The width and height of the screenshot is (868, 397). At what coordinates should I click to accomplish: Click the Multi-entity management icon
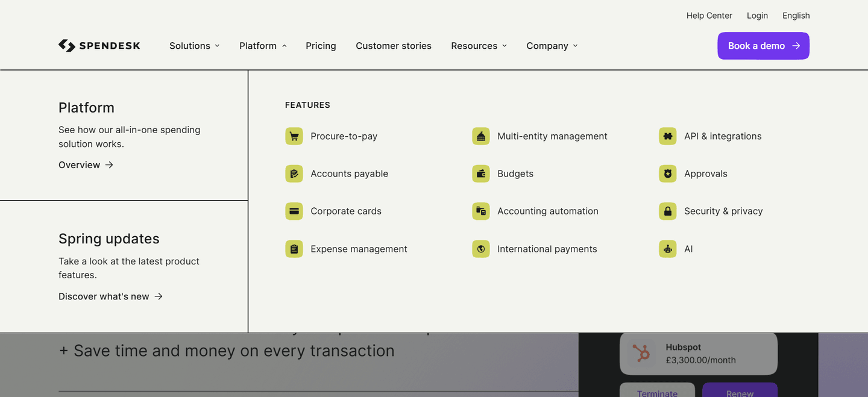click(481, 136)
